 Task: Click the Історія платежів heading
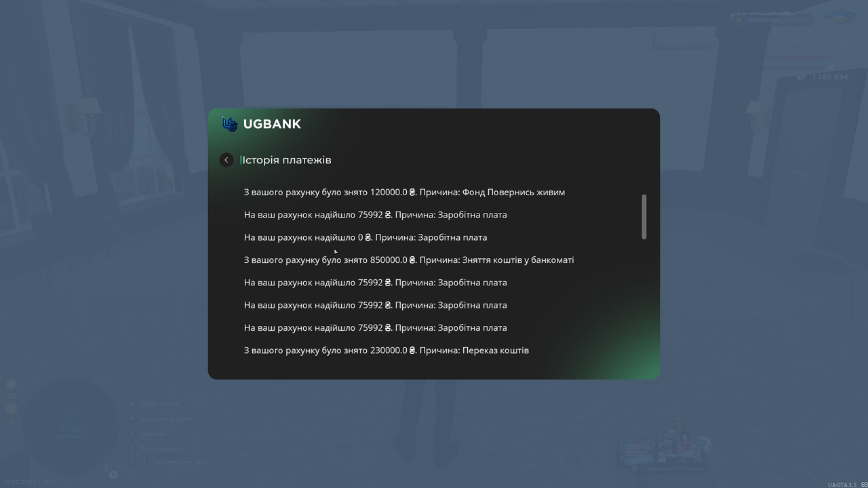coord(288,160)
